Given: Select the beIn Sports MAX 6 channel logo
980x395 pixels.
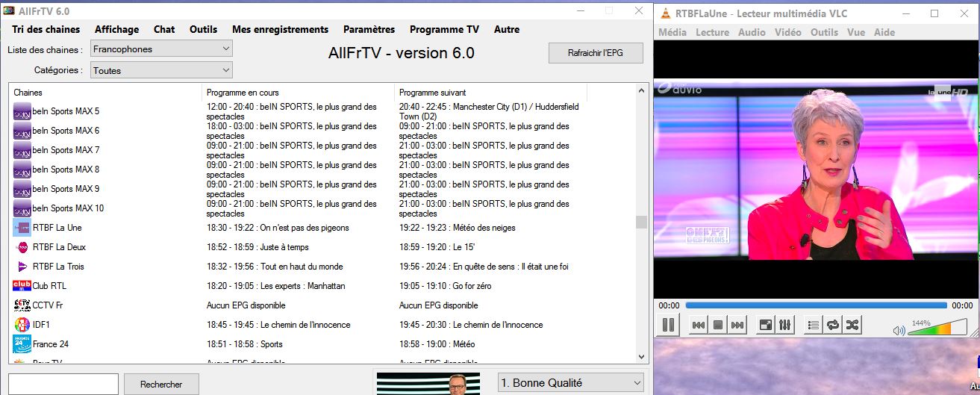Looking at the screenshot, I should [22, 131].
